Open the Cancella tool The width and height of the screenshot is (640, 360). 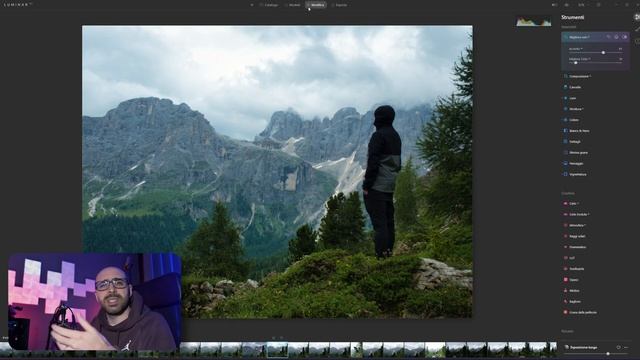coord(573,87)
